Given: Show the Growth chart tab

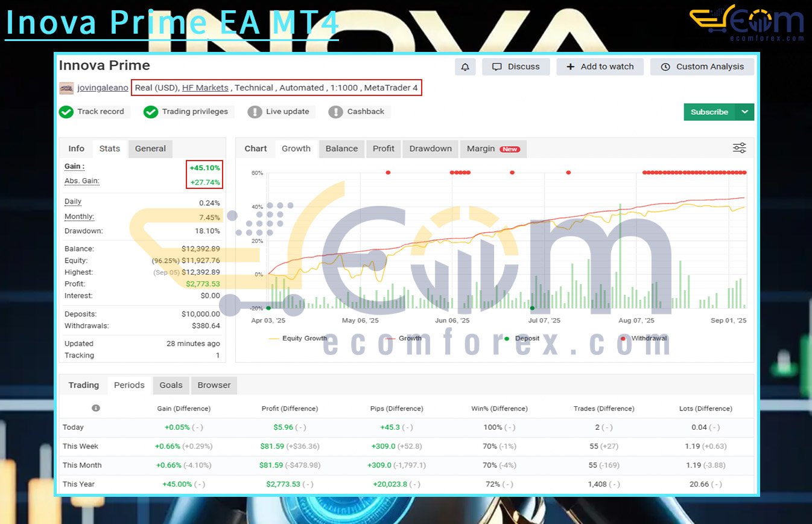Looking at the screenshot, I should point(296,149).
